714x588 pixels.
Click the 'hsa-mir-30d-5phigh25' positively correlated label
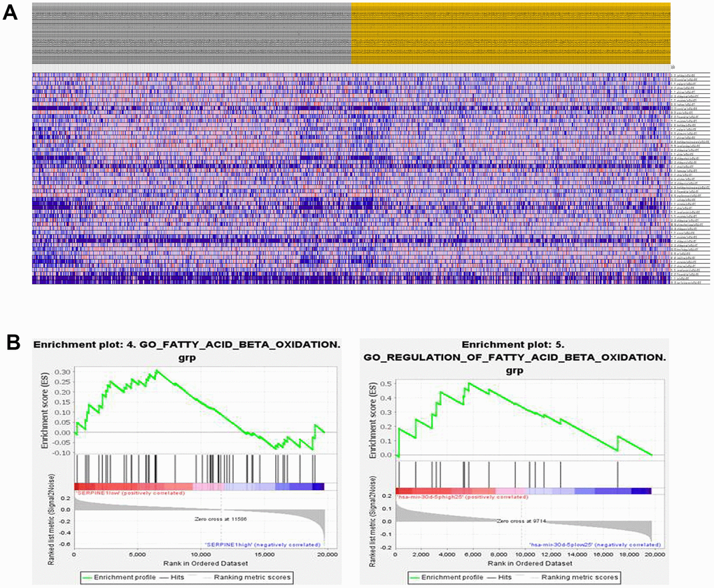(462, 496)
